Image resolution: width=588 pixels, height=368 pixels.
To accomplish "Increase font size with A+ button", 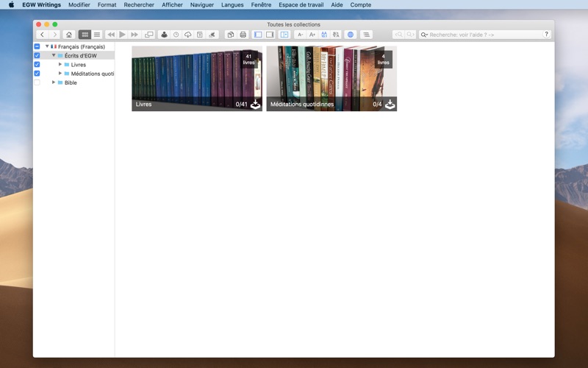I will click(x=312, y=35).
